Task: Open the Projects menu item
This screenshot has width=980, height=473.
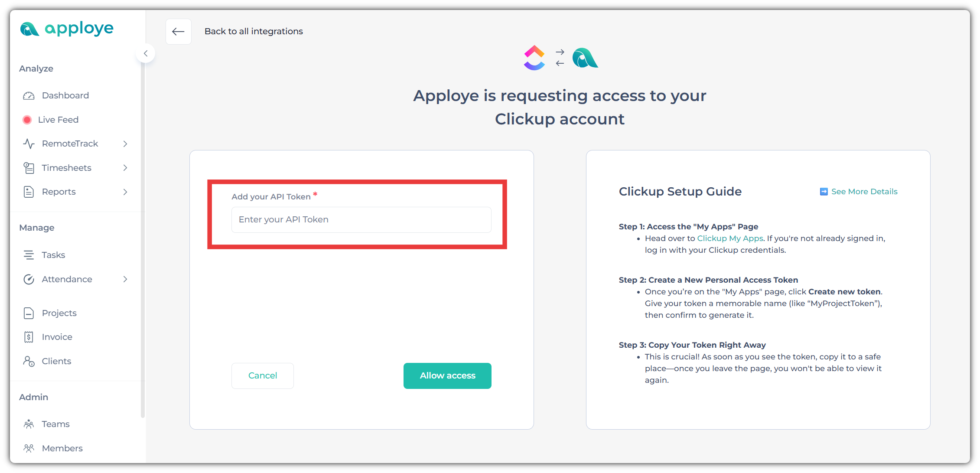Action: tap(59, 313)
